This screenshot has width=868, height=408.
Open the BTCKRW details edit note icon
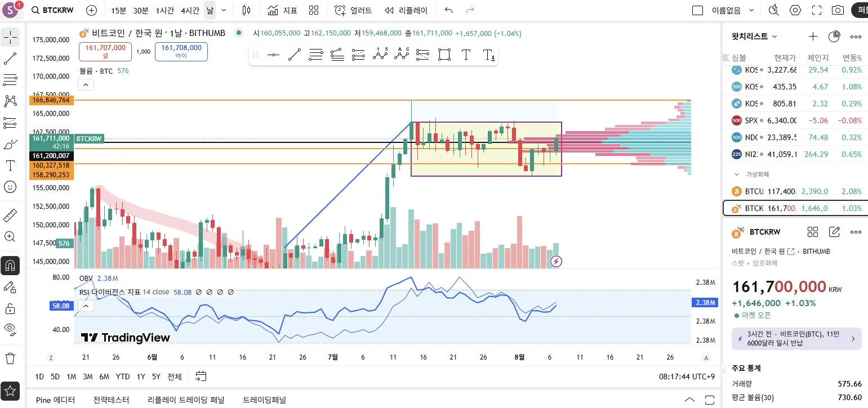(834, 232)
